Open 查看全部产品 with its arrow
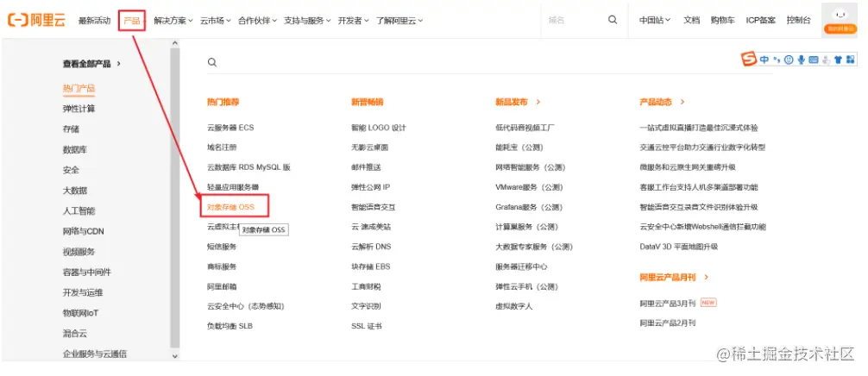The image size is (868, 376). tap(91, 64)
